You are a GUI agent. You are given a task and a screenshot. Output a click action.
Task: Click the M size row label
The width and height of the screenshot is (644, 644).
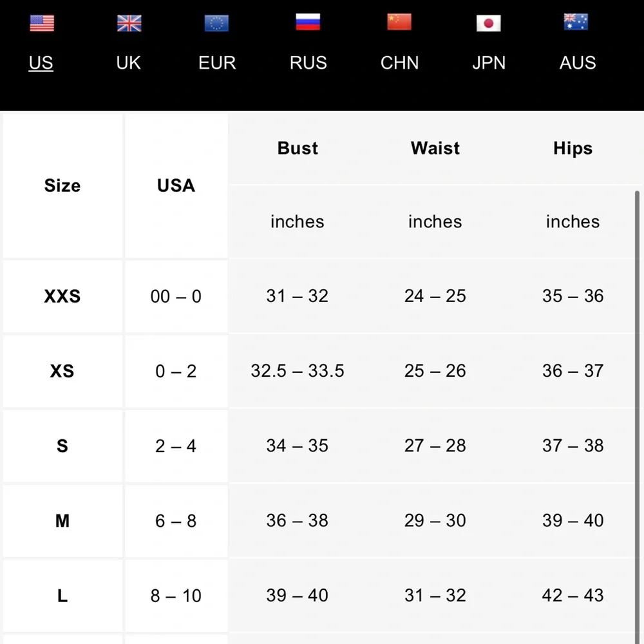62,521
